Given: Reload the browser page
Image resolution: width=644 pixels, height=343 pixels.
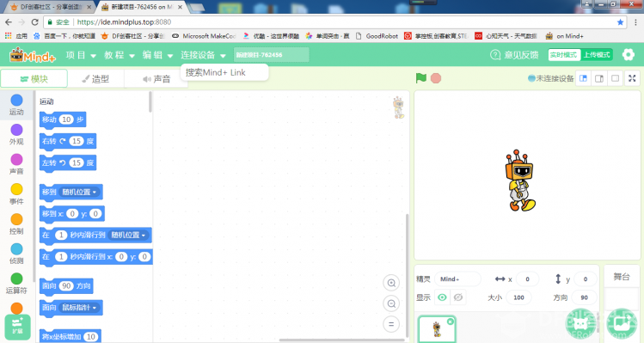Looking at the screenshot, I should 35,22.
